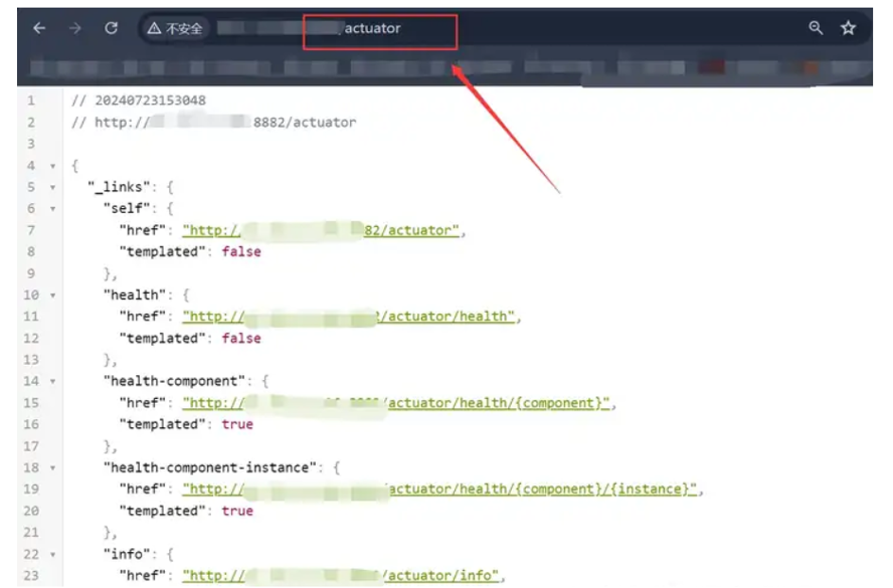Go back with the browser back arrow
The height and width of the screenshot is (588, 893).
coord(40,28)
